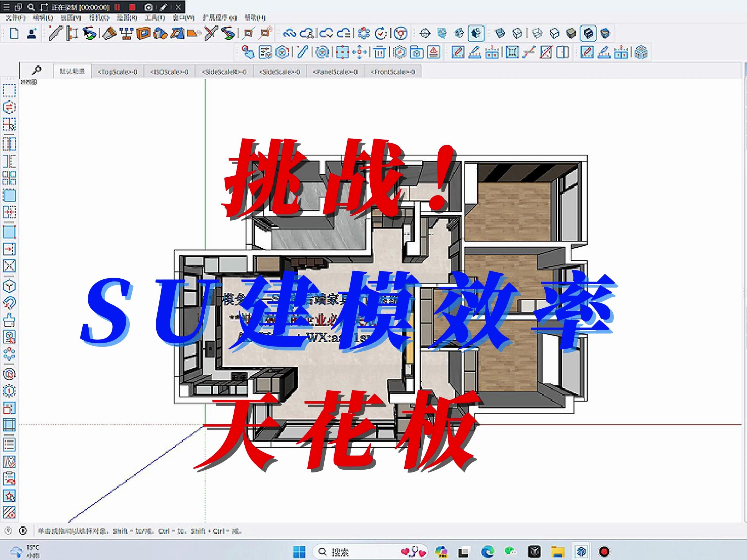Click the camera snapshot button in recording bar
Screen dimensions: 747x560
tap(148, 7)
